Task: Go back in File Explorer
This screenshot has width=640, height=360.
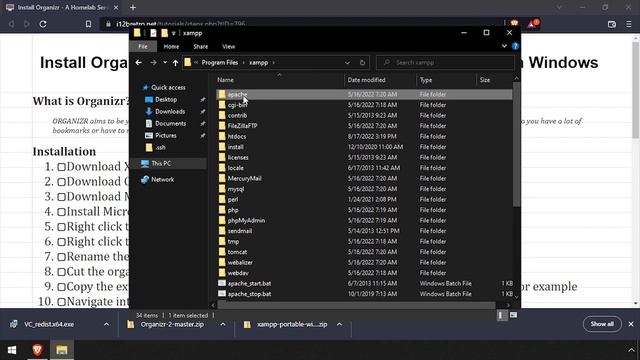Action: (139, 62)
